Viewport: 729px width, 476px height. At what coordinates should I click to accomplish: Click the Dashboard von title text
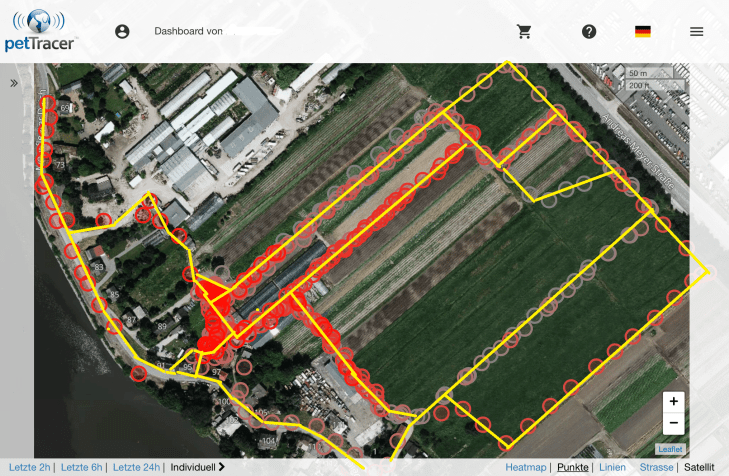tap(187, 31)
